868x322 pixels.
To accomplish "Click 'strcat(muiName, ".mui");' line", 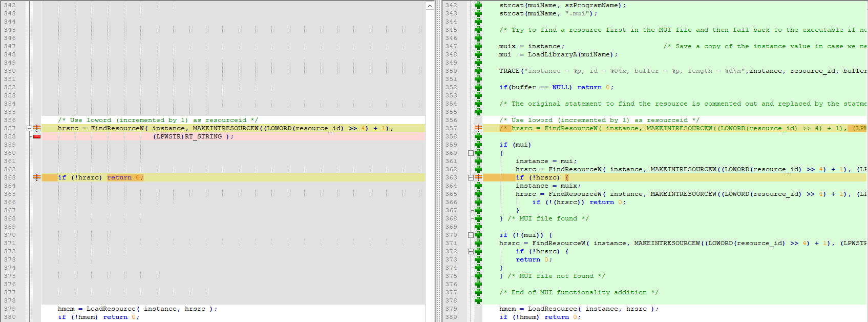I will [548, 13].
